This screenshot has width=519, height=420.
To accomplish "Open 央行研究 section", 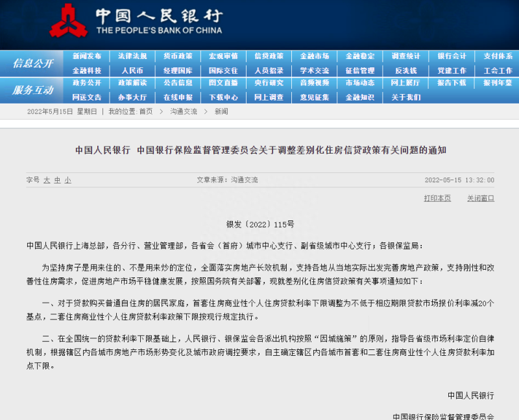I will [269, 83].
